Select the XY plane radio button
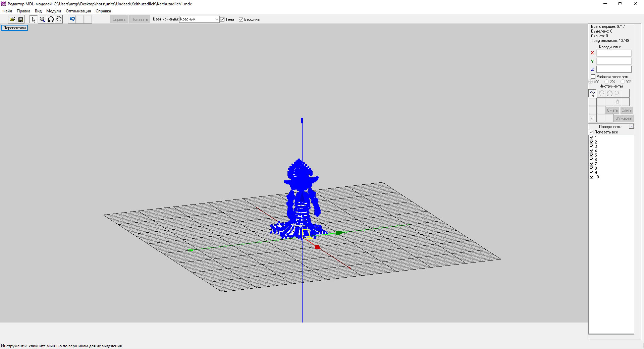 click(x=591, y=82)
